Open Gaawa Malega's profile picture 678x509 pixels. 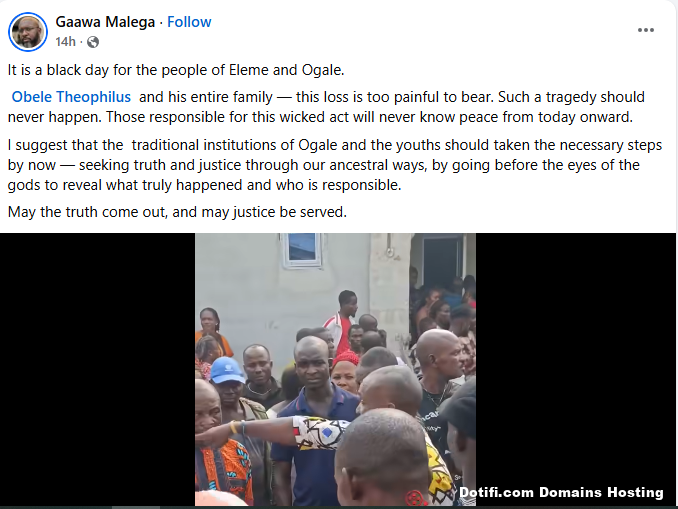pyautogui.click(x=28, y=32)
